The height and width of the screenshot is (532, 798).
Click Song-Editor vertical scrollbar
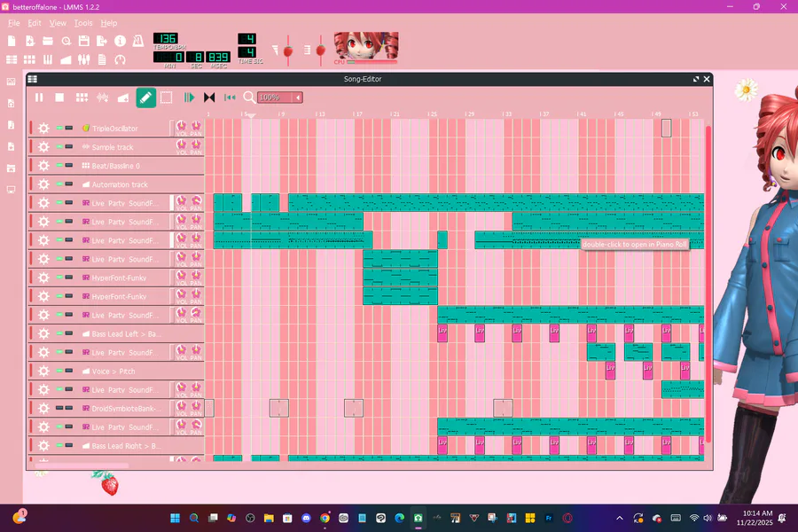(708, 284)
